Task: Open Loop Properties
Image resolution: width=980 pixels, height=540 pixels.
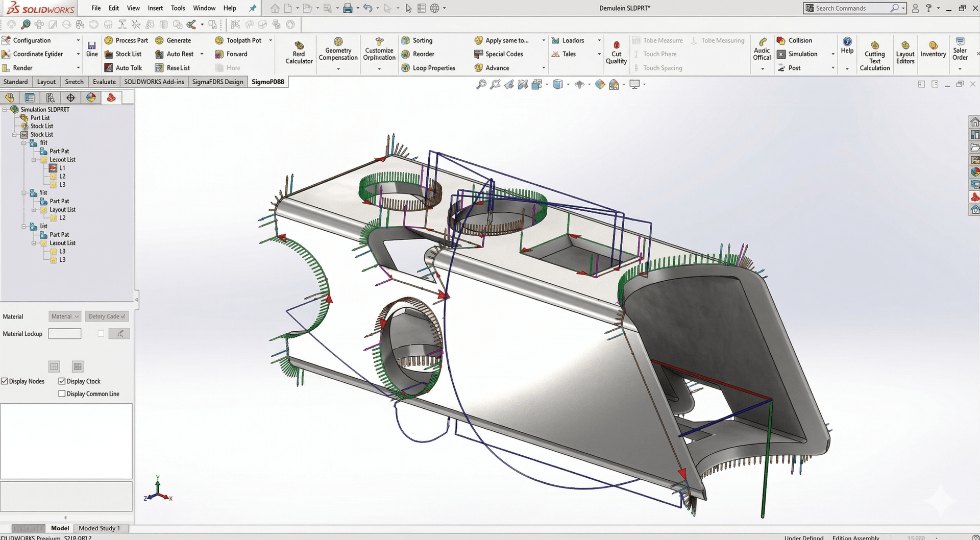Action: coord(428,68)
